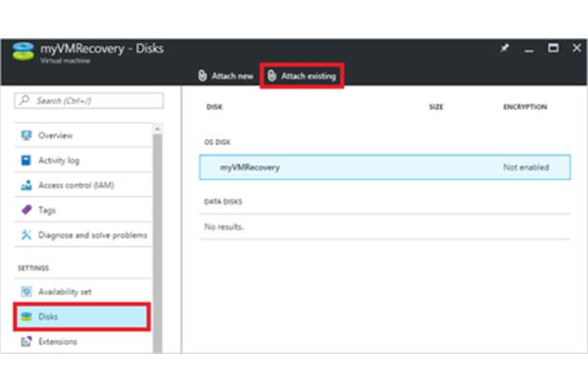This screenshot has width=588, height=392.
Task: Click the Attach existing paperclip icon
Action: tap(271, 75)
